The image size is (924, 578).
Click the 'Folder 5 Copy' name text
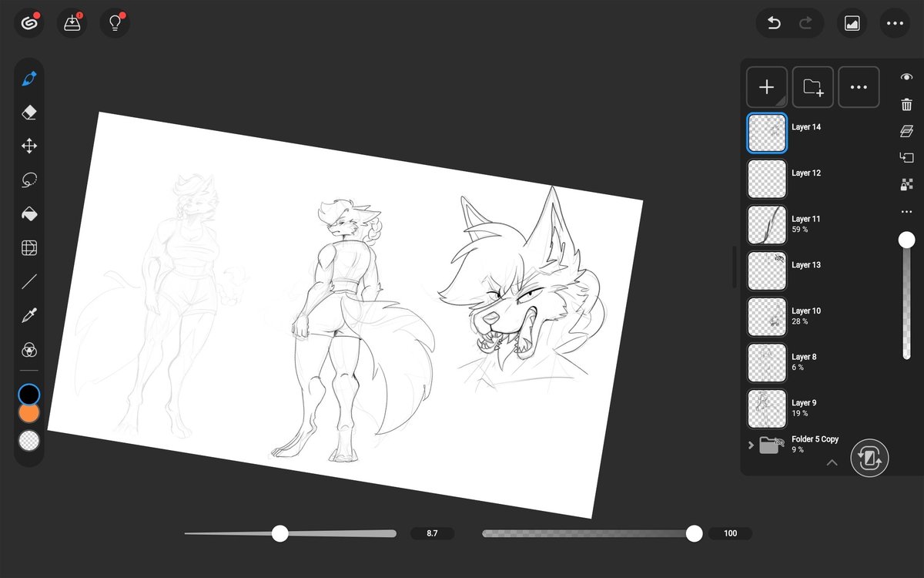click(815, 439)
